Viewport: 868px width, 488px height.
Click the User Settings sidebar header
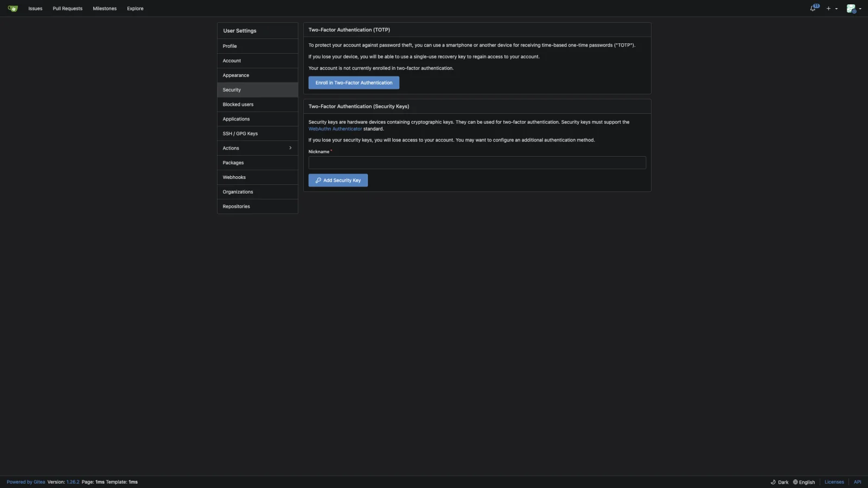(x=258, y=31)
